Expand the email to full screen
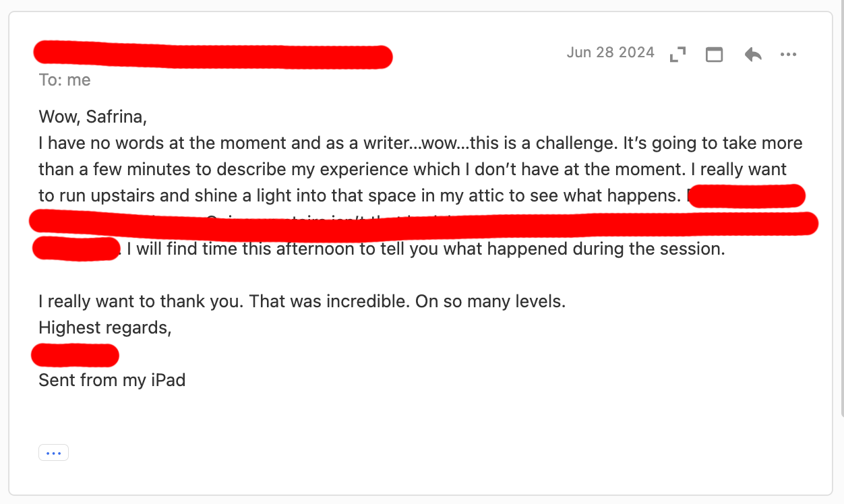Image resolution: width=844 pixels, height=504 pixels. point(677,55)
